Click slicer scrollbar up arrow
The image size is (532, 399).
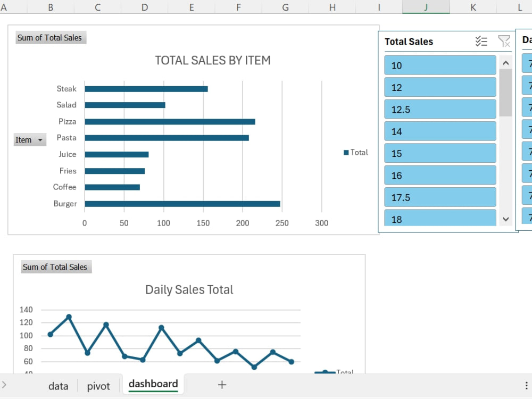coord(505,63)
